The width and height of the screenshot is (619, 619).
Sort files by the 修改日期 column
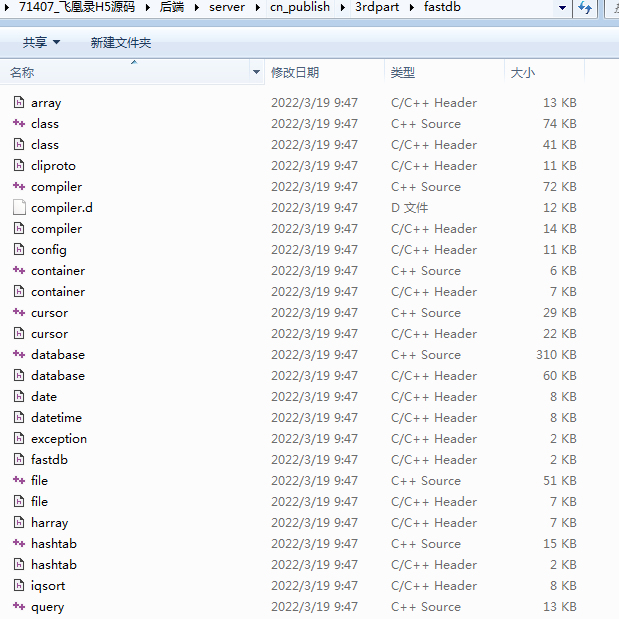(x=295, y=73)
